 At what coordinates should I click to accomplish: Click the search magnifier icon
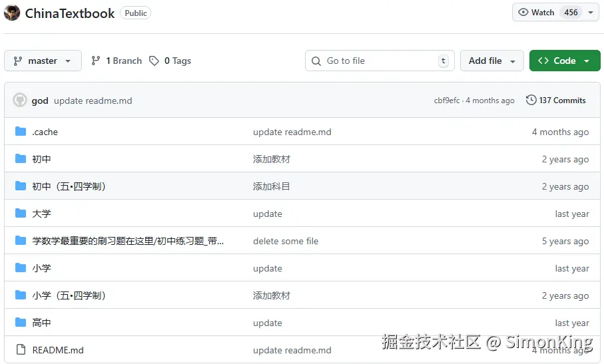(x=316, y=61)
